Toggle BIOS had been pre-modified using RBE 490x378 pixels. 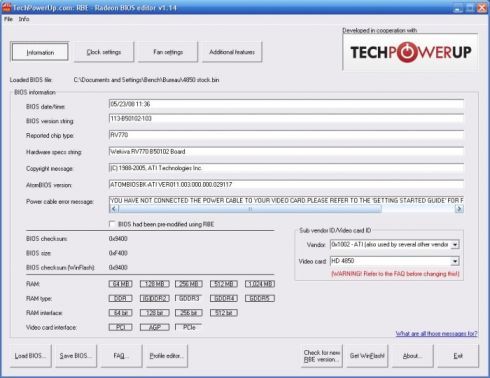click(x=112, y=224)
